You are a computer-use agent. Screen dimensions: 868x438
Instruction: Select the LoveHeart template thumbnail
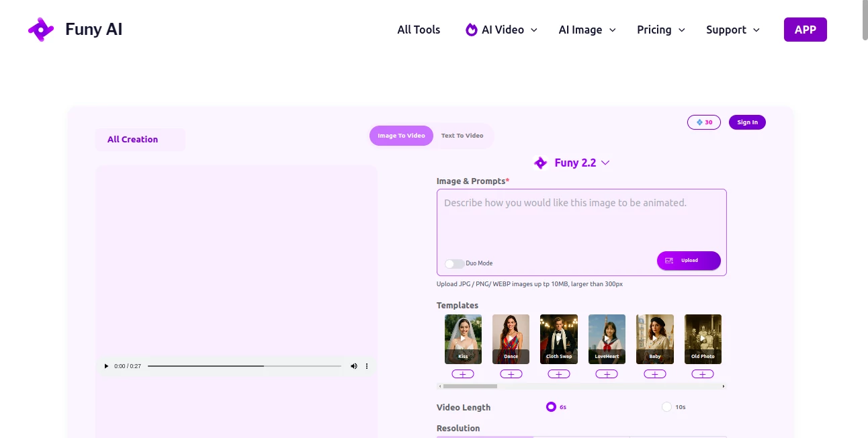click(x=607, y=338)
